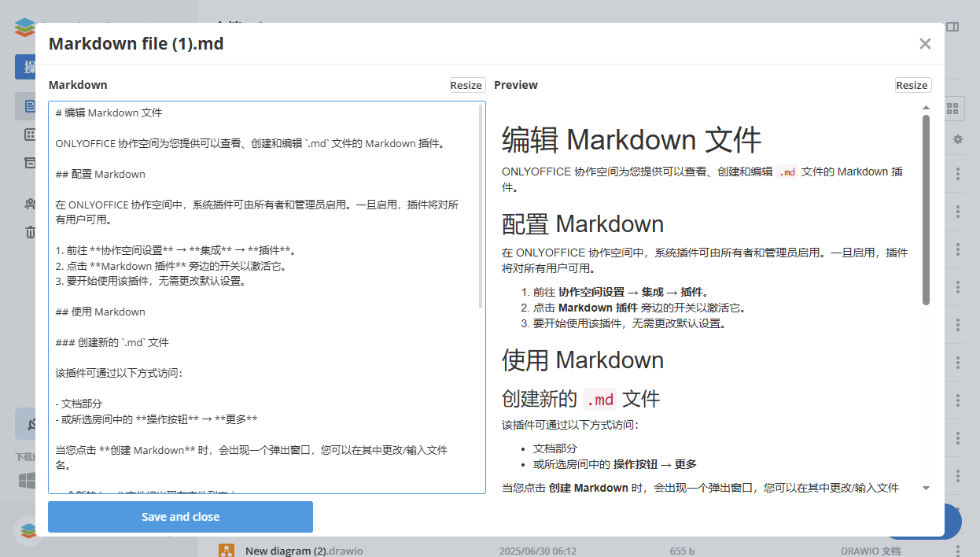Open Documents section icon in background sidebar
The height and width of the screenshot is (557, 980).
click(x=30, y=106)
